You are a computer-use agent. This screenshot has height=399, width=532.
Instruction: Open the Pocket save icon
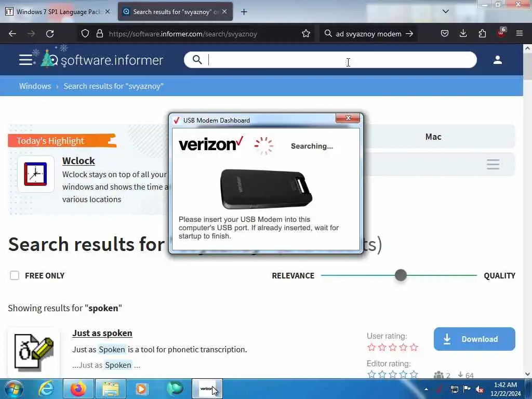(445, 34)
